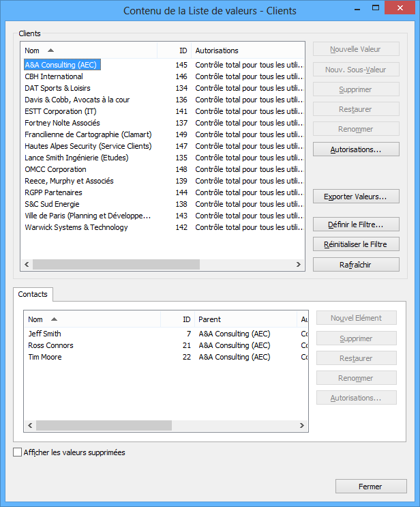Sort clients by Nom column header
Viewport: 420px width, 507px height.
(89, 50)
